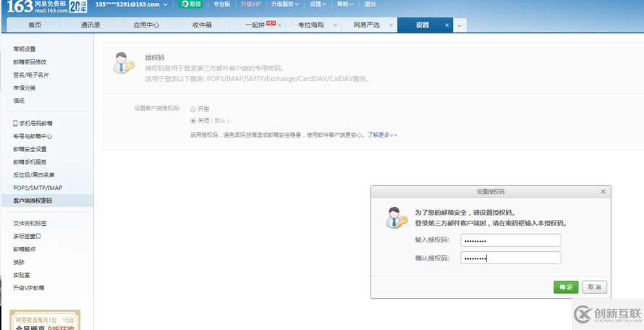Image resolution: width=644 pixels, height=330 pixels.
Task: Expand the tab overflow chevron
Action: click(x=459, y=25)
